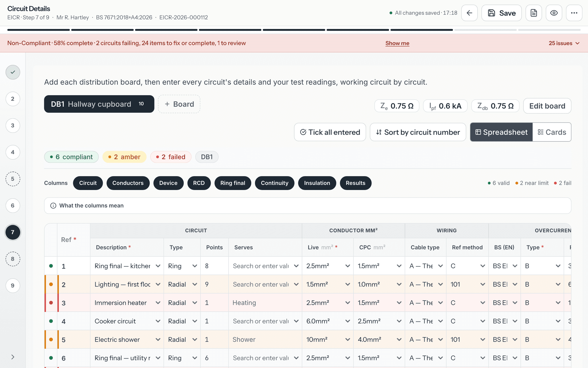Viewport: 588px width, 368px height.
Task: Go to step 3 in the sidebar
Action: (13, 126)
